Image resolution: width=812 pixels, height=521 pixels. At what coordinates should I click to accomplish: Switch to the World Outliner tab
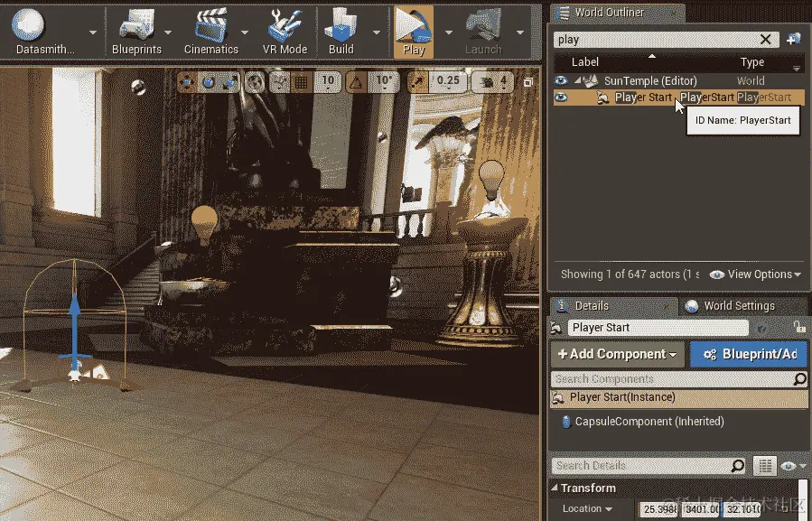[619, 13]
